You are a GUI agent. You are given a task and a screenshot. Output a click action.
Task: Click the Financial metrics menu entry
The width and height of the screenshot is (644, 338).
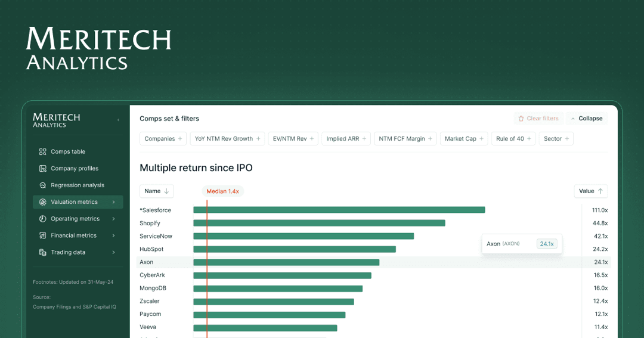[78, 235]
